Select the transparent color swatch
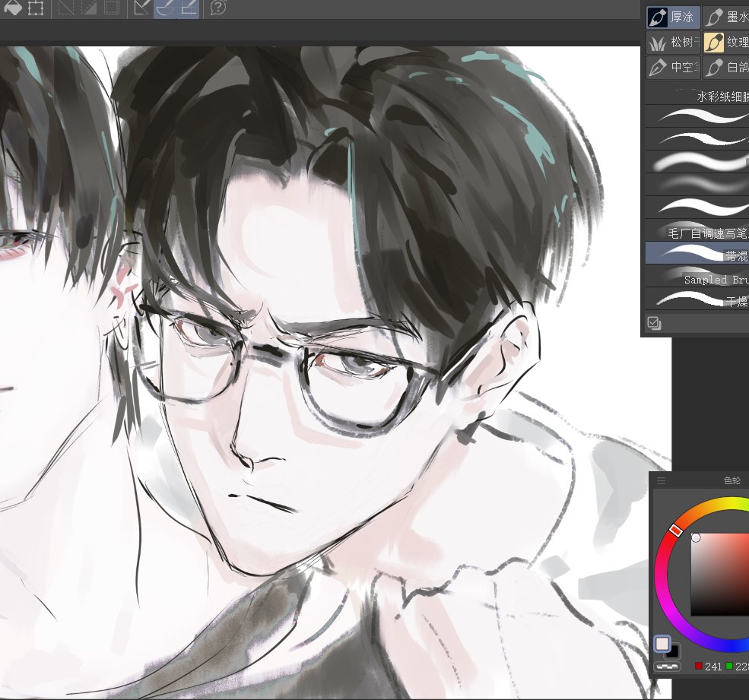The width and height of the screenshot is (749, 700). click(668, 666)
